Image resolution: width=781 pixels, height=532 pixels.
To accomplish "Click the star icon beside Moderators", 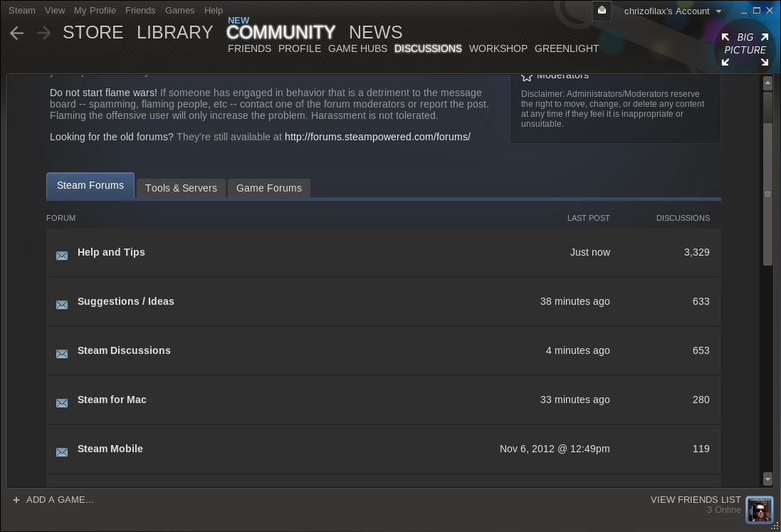I will pos(527,77).
